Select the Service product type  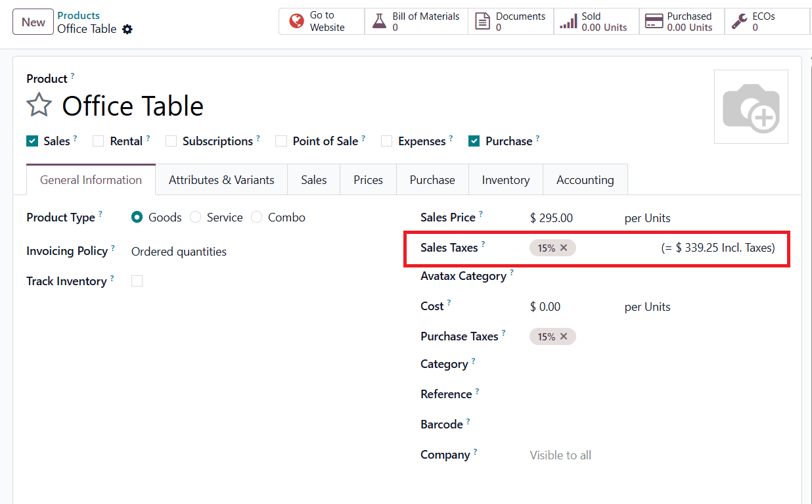pos(195,217)
